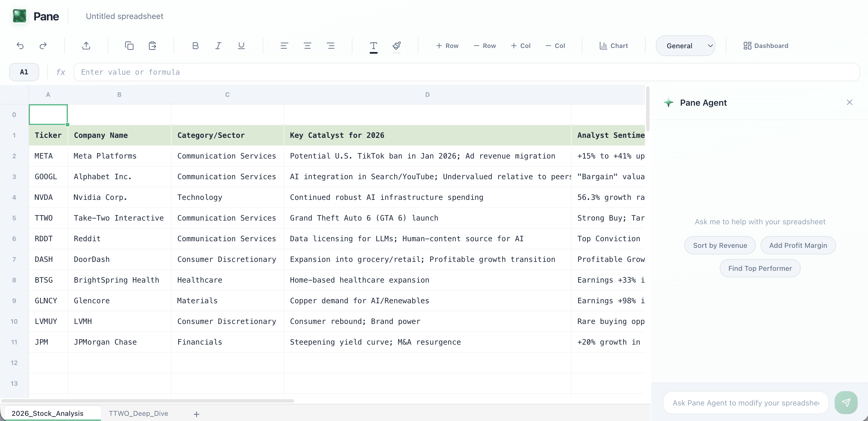Open the General format dropdown
The height and width of the screenshot is (421, 868).
point(685,45)
